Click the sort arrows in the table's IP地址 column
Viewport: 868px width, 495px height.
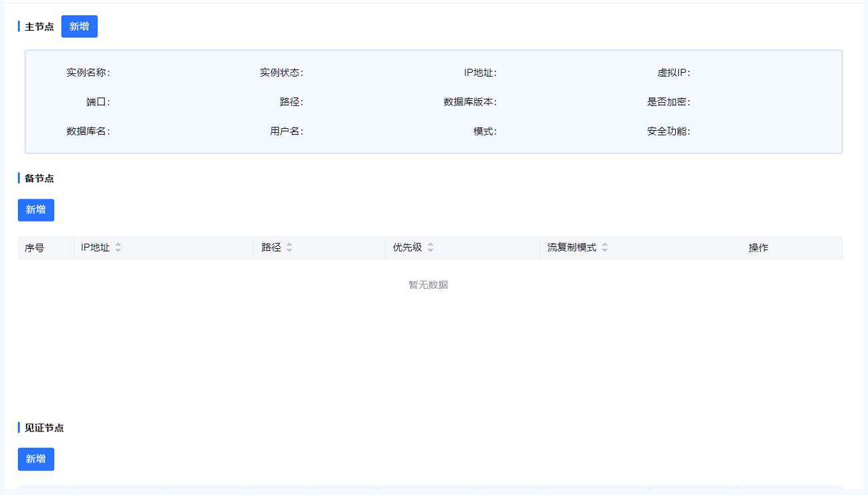point(118,247)
